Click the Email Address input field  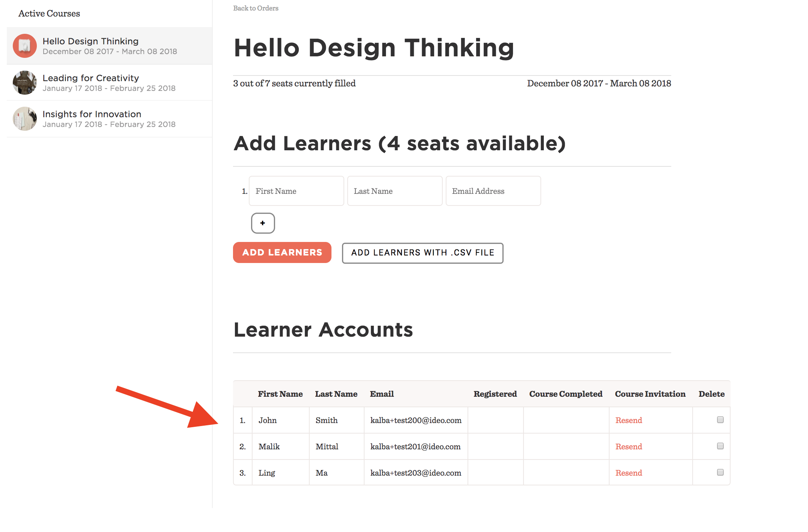493,191
